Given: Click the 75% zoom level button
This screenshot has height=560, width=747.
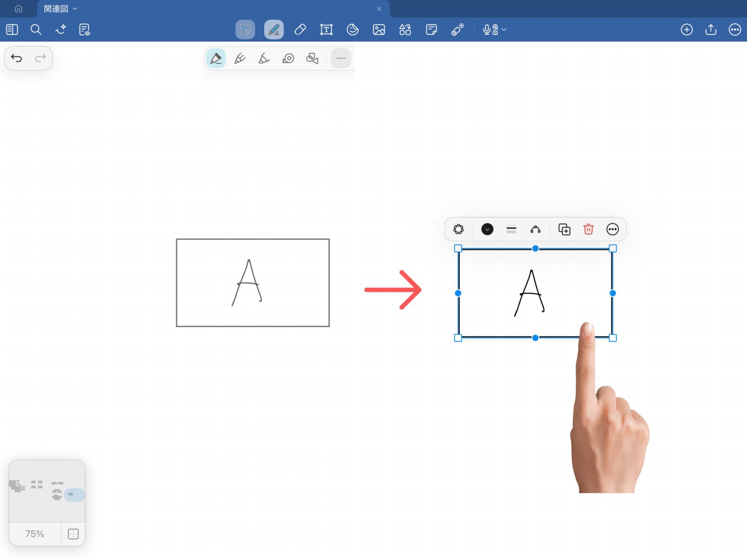Looking at the screenshot, I should point(35,534).
